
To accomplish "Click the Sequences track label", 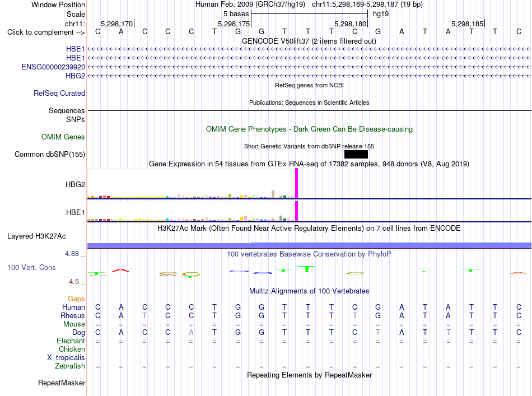I will (x=67, y=110).
